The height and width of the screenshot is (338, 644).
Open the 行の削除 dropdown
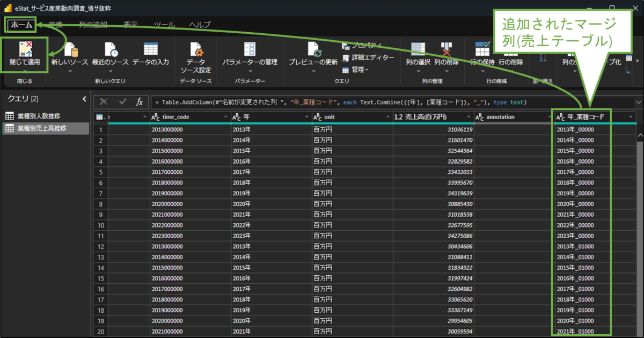(510, 70)
